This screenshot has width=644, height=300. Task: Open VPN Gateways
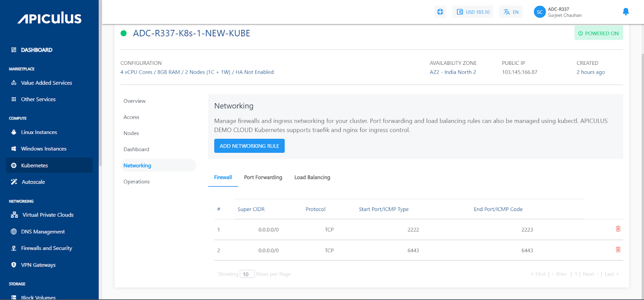click(38, 265)
